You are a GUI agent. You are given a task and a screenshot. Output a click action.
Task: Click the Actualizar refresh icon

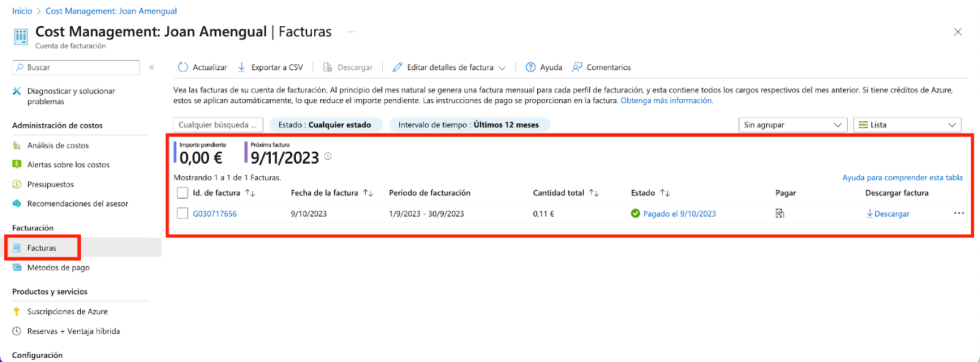[x=183, y=67]
